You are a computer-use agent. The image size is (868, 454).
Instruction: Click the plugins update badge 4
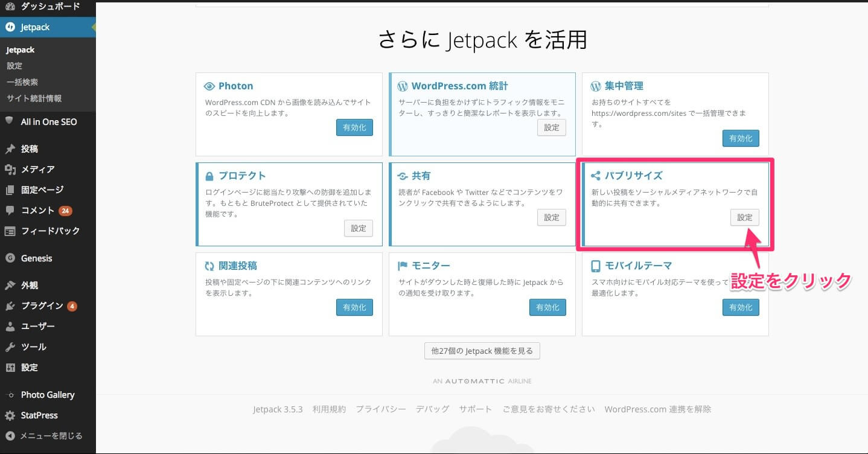(72, 306)
